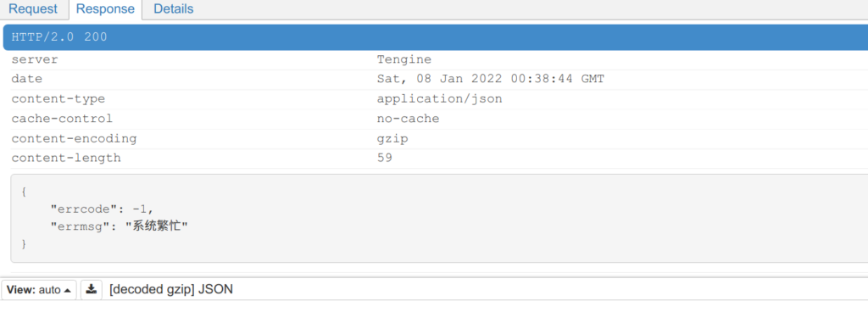Click the errmsg line in JSON body
This screenshot has width=868, height=329.
tap(119, 226)
